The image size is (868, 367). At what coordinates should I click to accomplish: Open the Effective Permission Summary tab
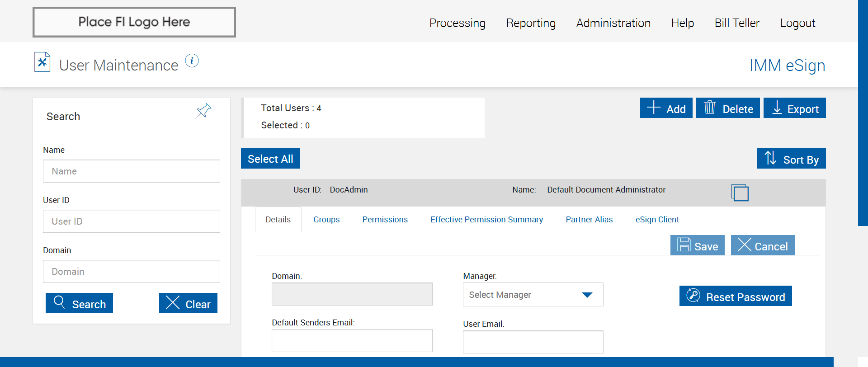pyautogui.click(x=486, y=220)
